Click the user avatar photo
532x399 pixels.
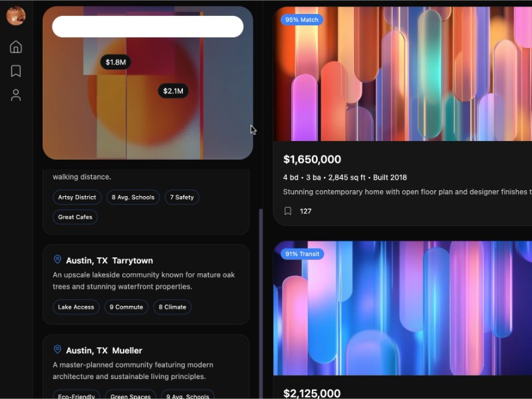[16, 15]
